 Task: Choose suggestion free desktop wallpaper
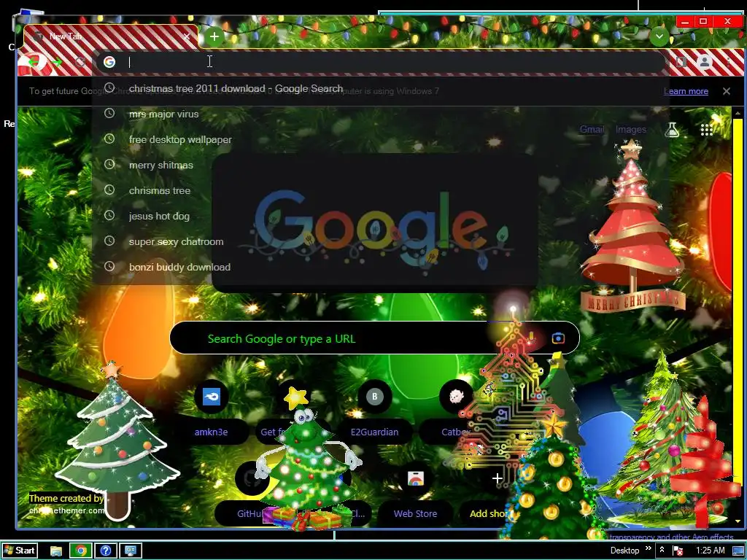coord(380,139)
